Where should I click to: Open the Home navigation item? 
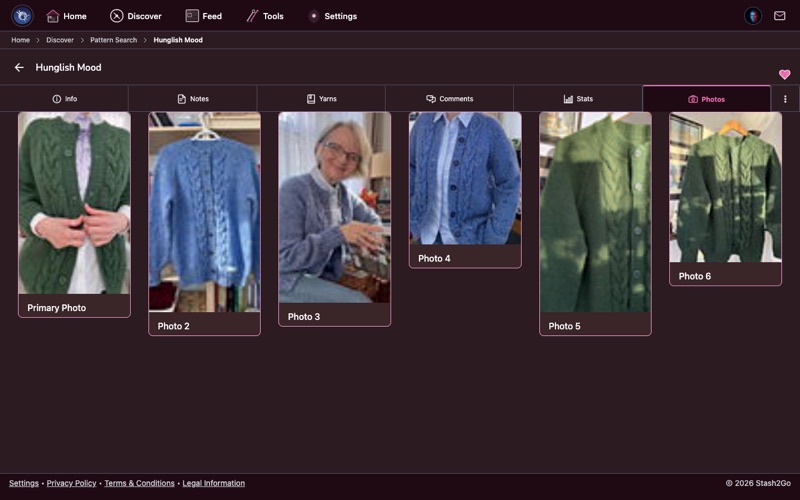pyautogui.click(x=66, y=16)
